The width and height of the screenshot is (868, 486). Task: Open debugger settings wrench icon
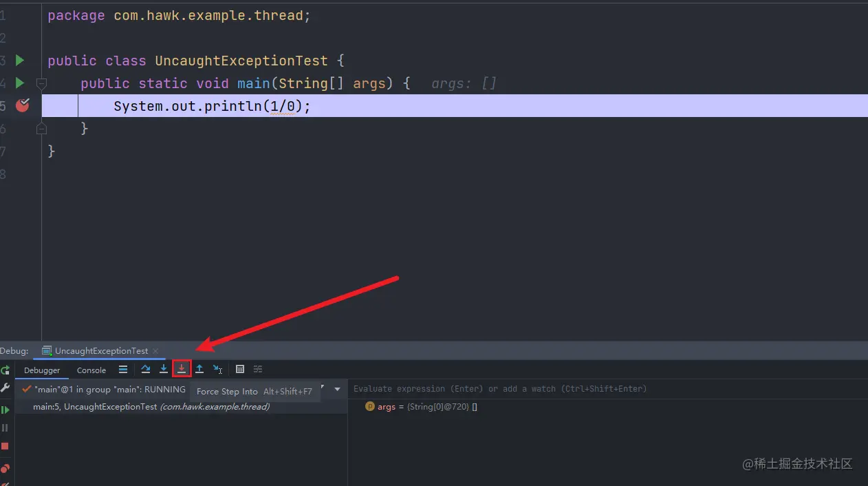[x=6, y=388]
